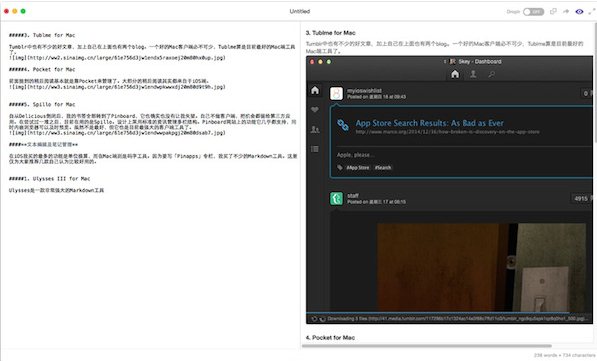The height and width of the screenshot is (361, 597).
Task: Place cursor on '#####4. Pocket for Mac' line
Action: pos(42,69)
